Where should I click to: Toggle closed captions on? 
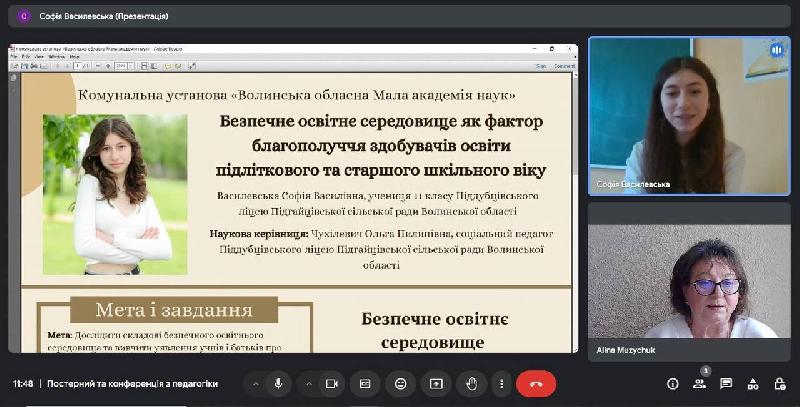(x=365, y=384)
